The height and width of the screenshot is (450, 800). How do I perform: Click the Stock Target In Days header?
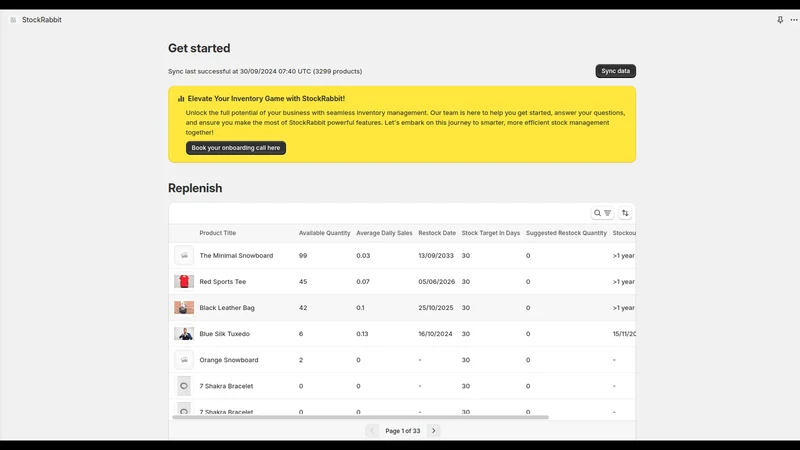[x=491, y=233]
